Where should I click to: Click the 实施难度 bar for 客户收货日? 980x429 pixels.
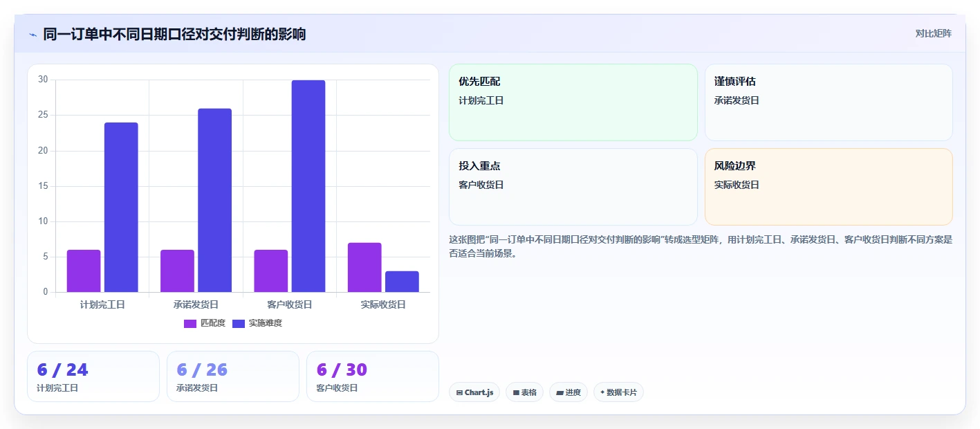tap(308, 186)
